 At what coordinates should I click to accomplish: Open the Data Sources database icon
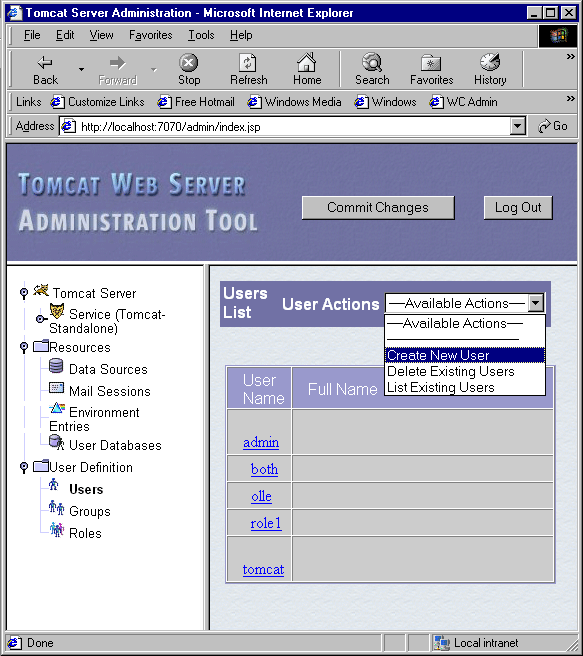[56, 366]
